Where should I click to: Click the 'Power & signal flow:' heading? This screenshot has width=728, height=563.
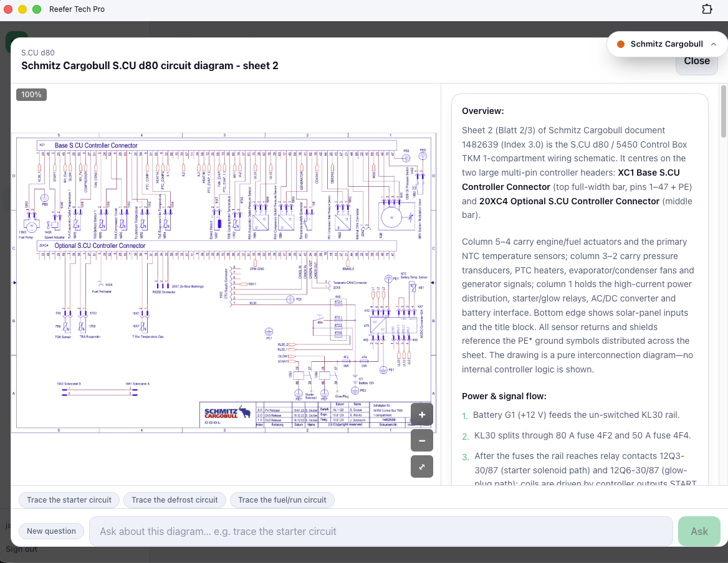pyautogui.click(x=504, y=396)
